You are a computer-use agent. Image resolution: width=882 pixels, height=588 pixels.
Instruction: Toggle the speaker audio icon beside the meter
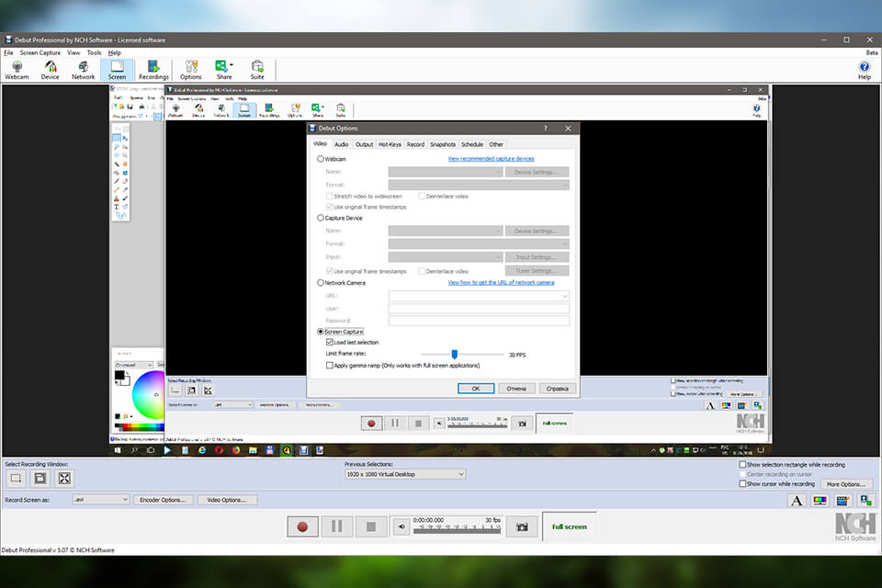(401, 526)
